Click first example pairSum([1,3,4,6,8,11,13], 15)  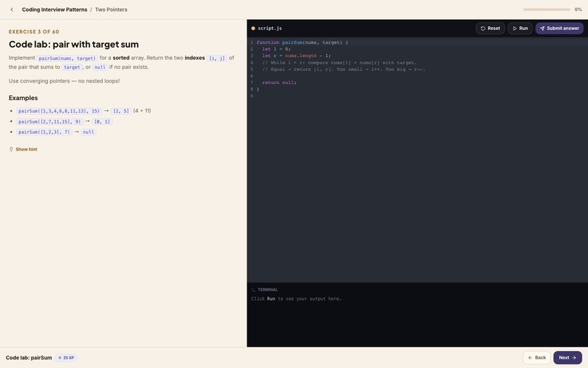point(59,111)
